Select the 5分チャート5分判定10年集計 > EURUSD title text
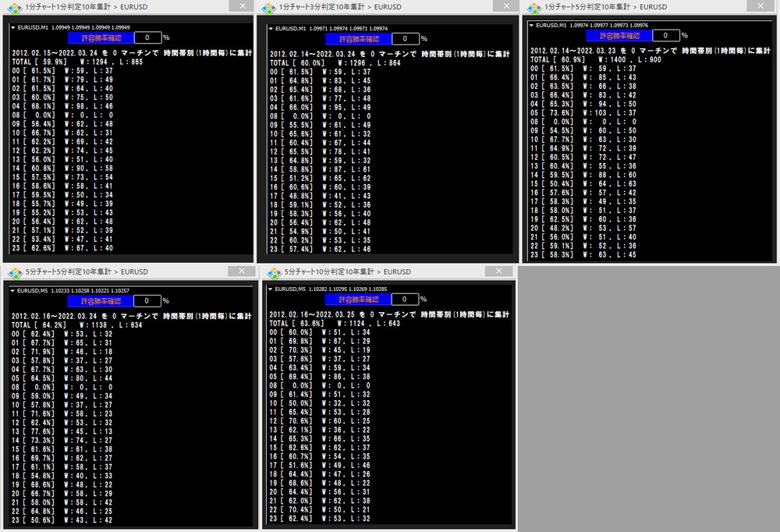This screenshot has width=780, height=532. pos(87,271)
